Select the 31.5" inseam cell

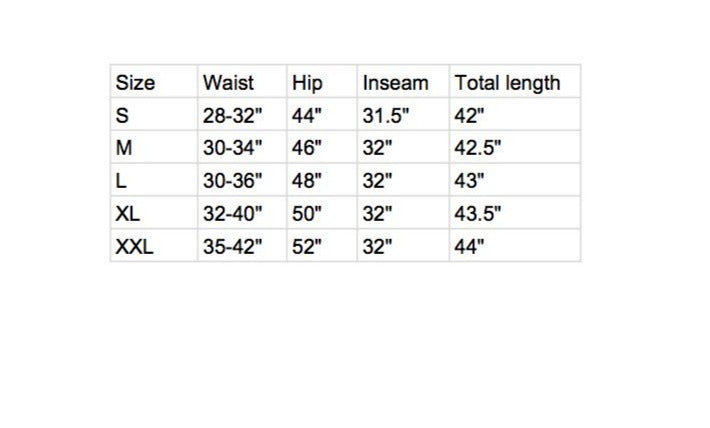coord(386,116)
